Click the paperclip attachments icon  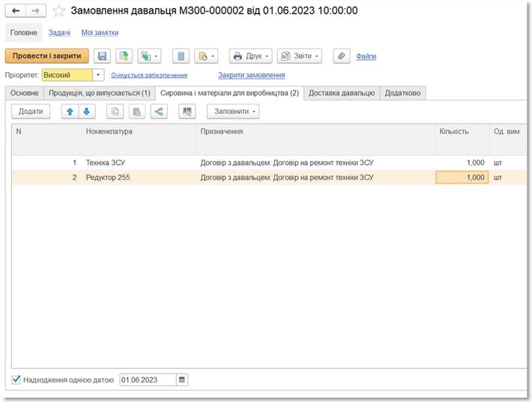pos(341,56)
